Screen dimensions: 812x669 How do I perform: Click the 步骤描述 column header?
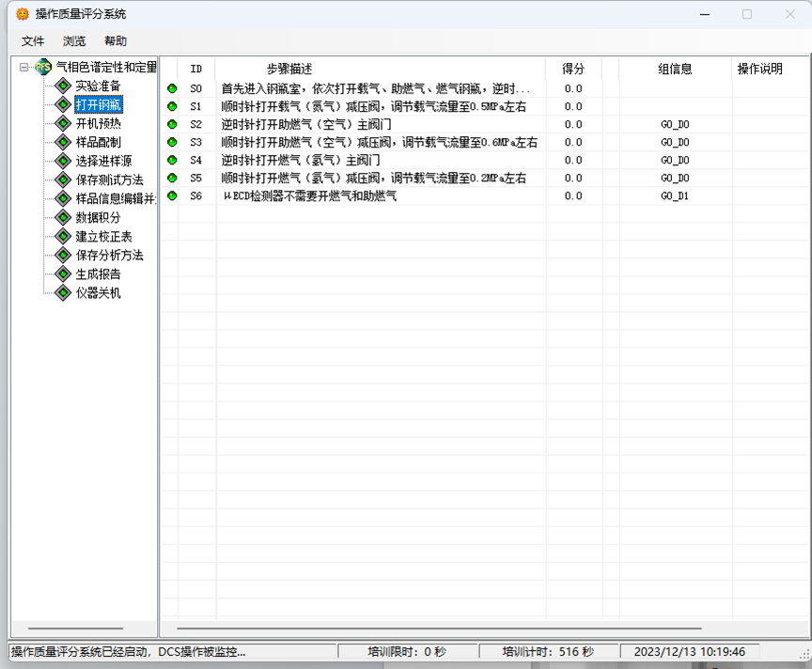[x=289, y=69]
